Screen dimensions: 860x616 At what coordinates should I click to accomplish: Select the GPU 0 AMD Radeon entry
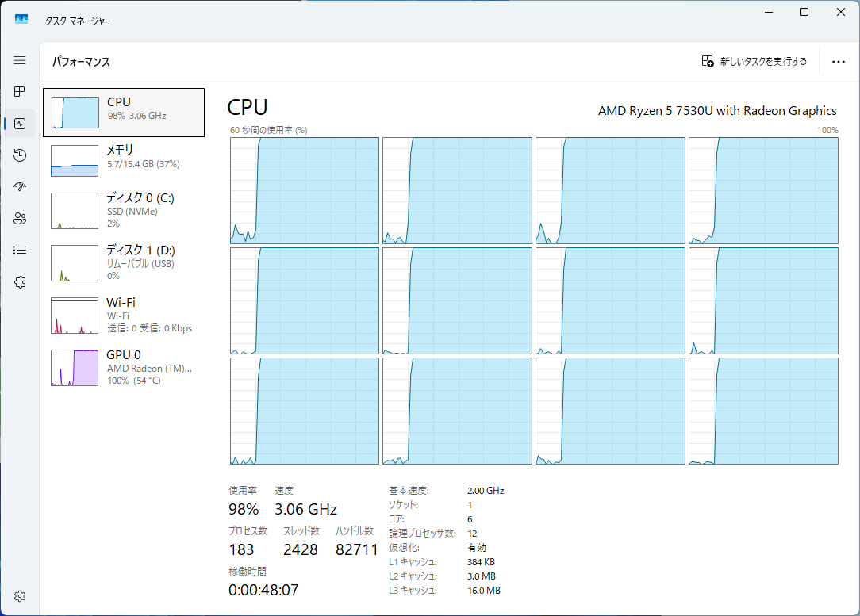coord(124,367)
